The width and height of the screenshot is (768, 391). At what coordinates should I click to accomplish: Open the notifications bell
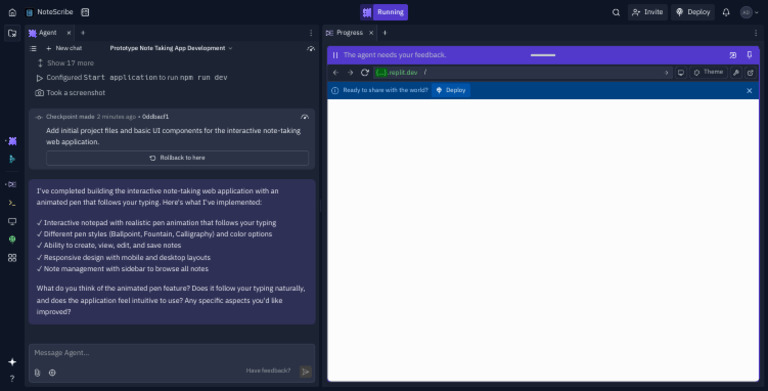[726, 12]
